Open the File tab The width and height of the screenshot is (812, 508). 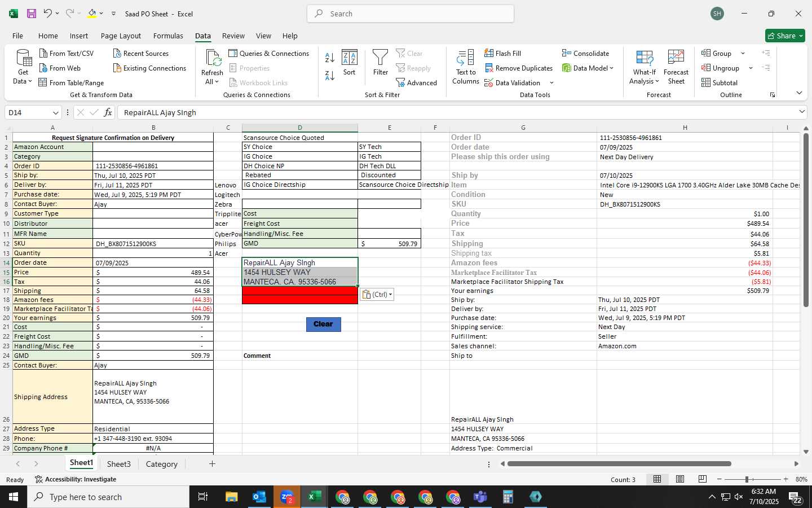(x=17, y=36)
